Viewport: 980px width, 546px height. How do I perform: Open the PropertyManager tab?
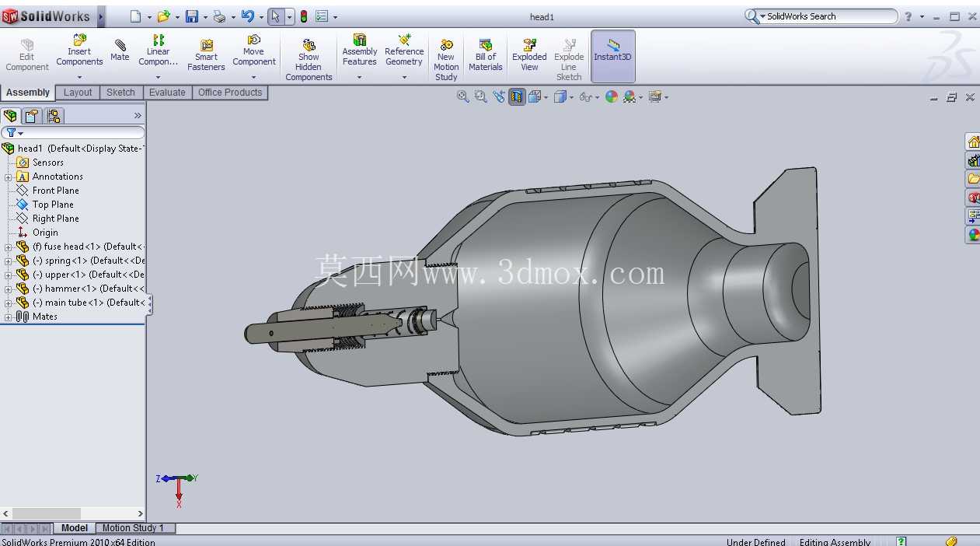click(31, 116)
